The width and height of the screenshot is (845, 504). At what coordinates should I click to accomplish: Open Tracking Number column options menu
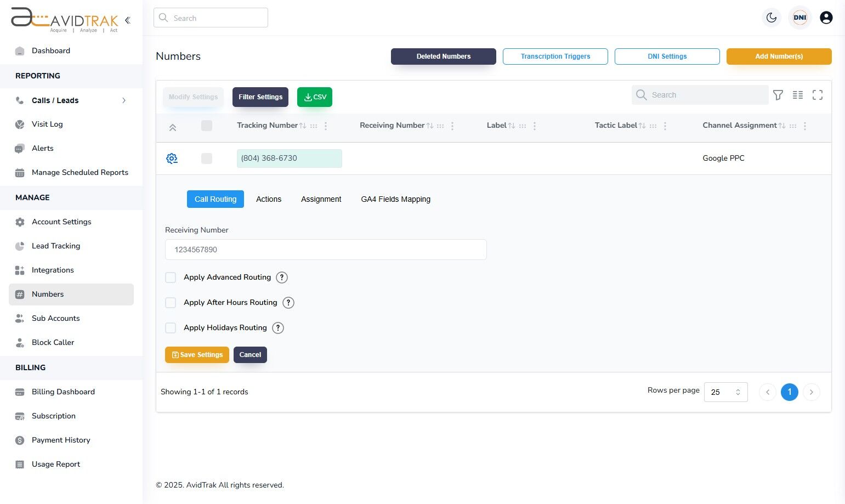point(326,126)
